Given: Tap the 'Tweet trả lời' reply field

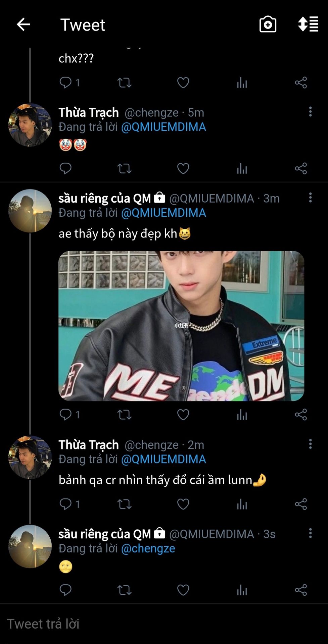Looking at the screenshot, I should pyautogui.click(x=134, y=624).
